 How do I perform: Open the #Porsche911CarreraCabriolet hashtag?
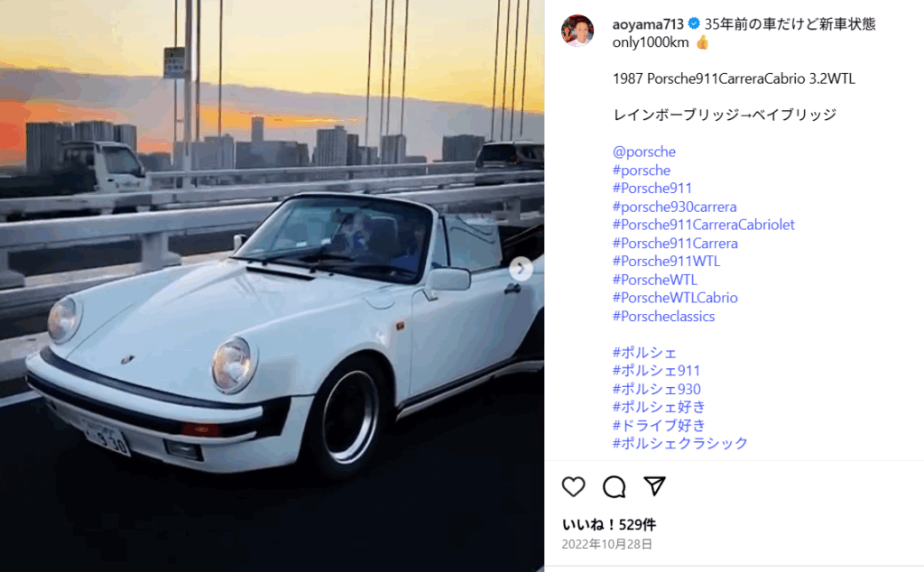(x=703, y=225)
